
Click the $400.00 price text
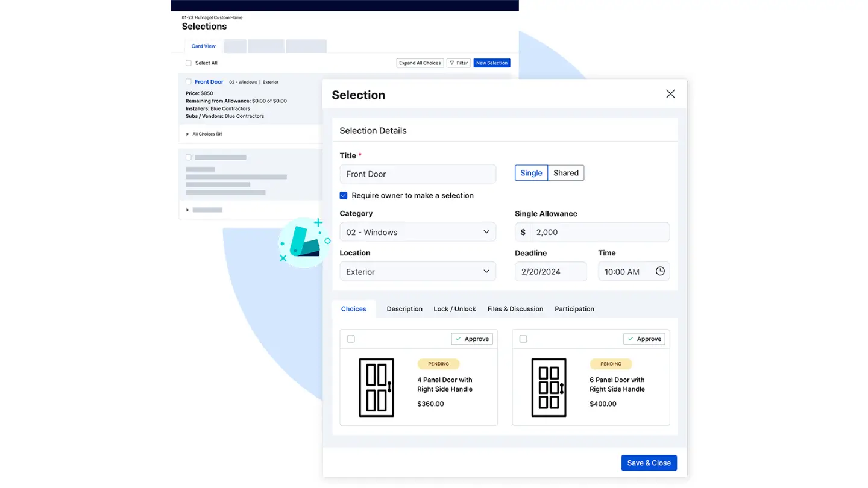603,404
